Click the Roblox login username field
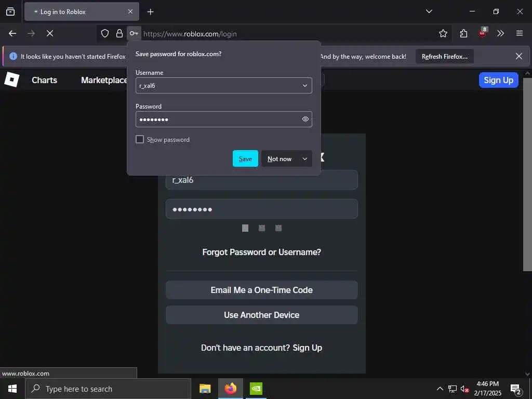Viewport: 532px width, 399px height. pyautogui.click(x=262, y=180)
